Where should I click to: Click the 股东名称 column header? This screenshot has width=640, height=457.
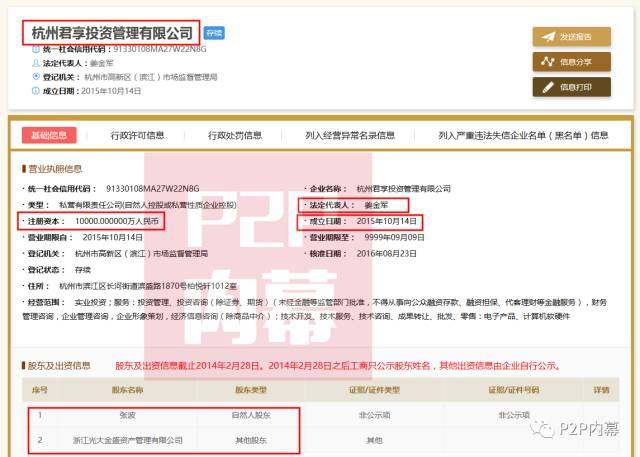coord(127,390)
